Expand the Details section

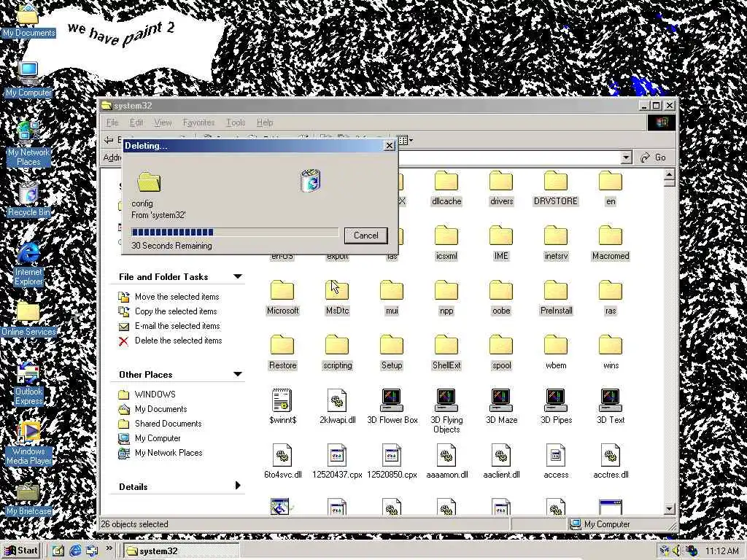pyautogui.click(x=238, y=486)
